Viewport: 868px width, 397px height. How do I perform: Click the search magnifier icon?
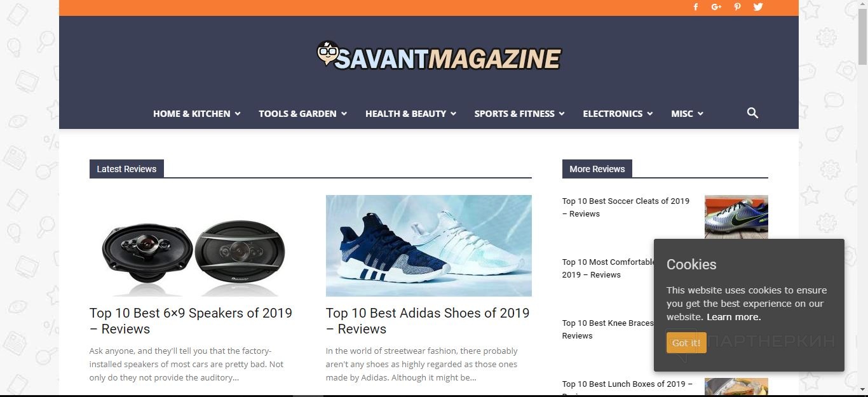752,113
